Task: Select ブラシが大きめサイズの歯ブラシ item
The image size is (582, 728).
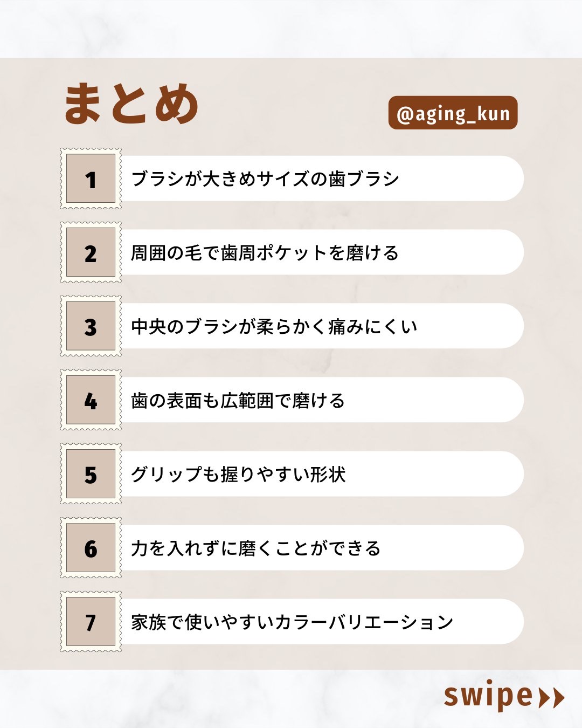Action: coord(265,179)
